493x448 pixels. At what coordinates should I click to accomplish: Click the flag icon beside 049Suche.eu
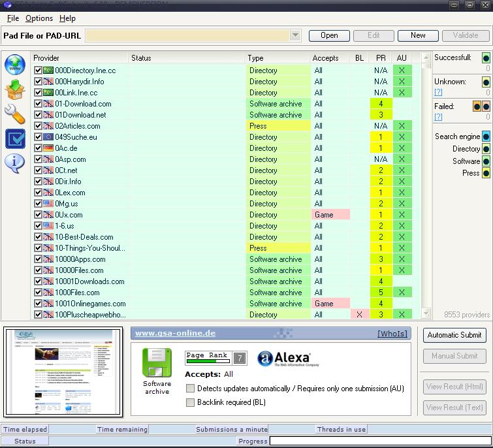tap(48, 136)
